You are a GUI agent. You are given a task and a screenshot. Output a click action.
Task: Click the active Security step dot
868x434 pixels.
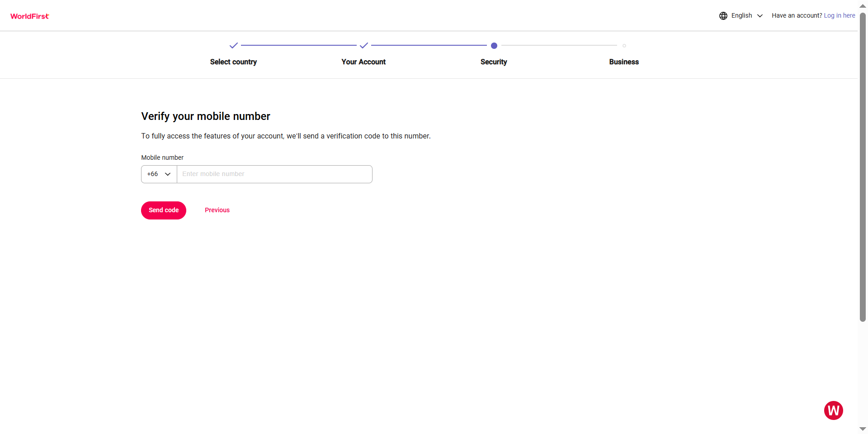coord(494,46)
